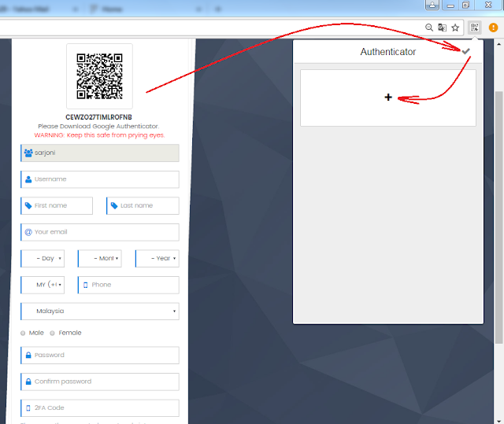Click the checkmark in Authenticator header

(x=465, y=51)
